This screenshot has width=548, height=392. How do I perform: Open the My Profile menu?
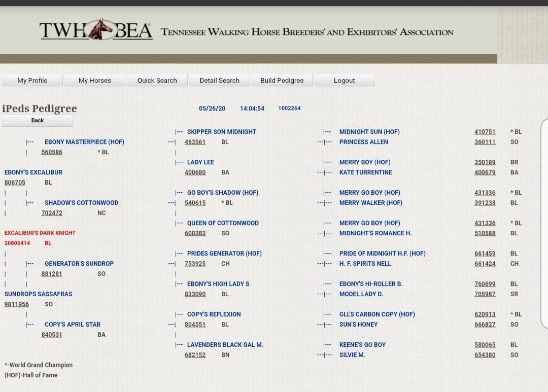[32, 80]
